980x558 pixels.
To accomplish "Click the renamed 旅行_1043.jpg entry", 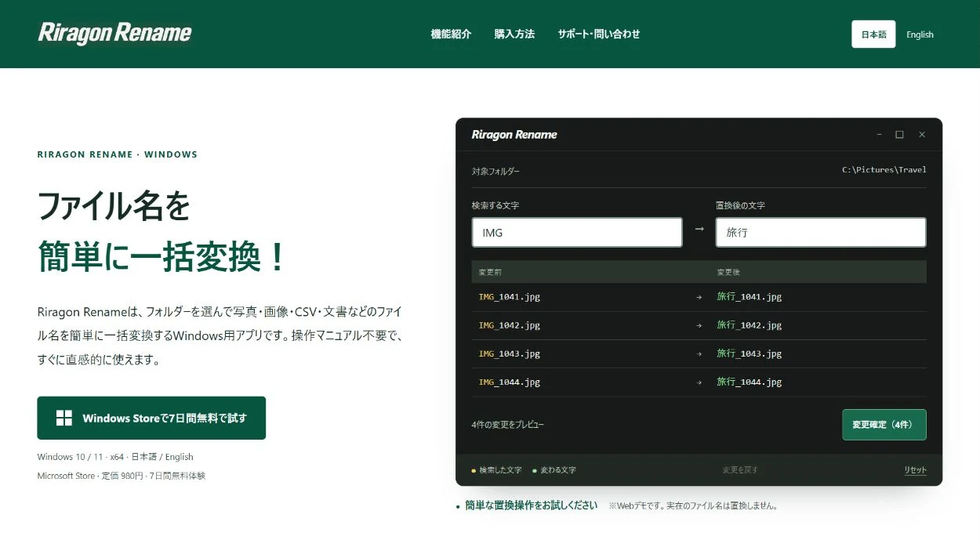I will (750, 353).
